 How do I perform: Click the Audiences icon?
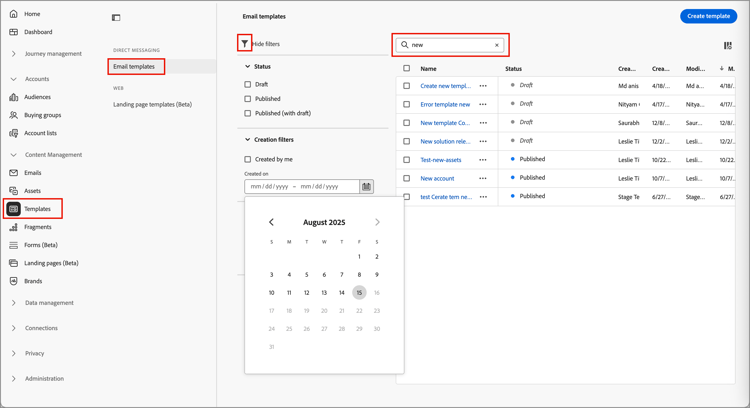click(13, 97)
